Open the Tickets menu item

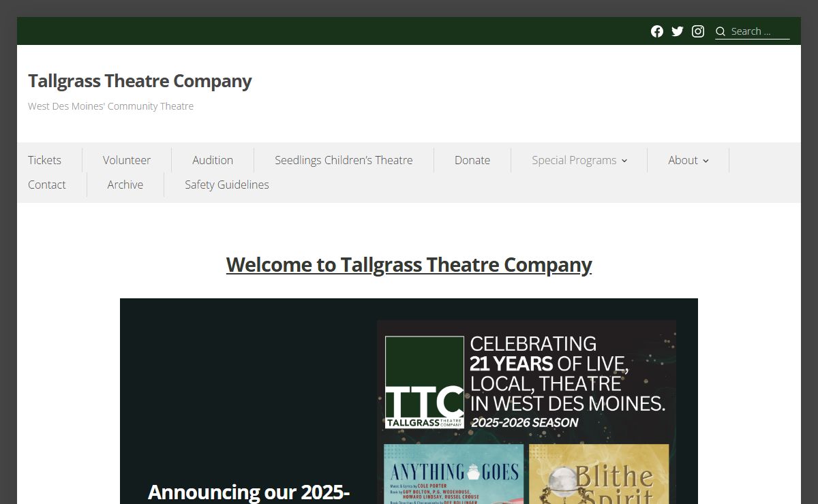click(44, 160)
